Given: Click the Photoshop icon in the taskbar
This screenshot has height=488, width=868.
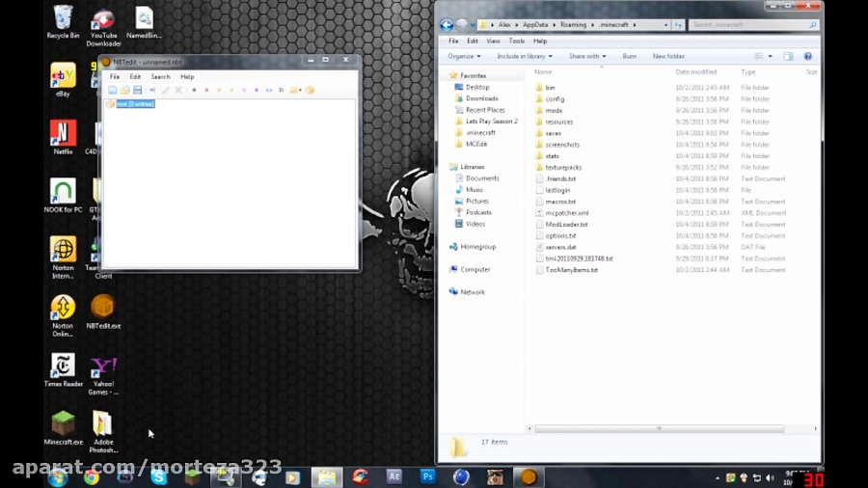Looking at the screenshot, I should 427,476.
